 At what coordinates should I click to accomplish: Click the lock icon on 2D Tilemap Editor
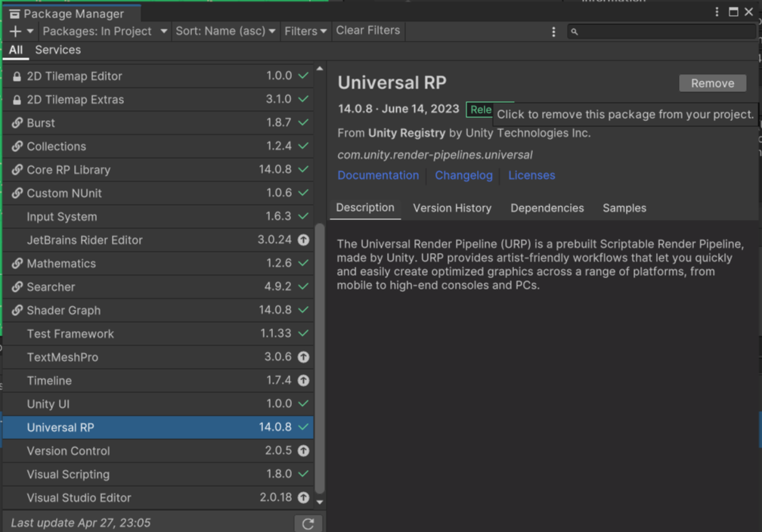tap(17, 76)
